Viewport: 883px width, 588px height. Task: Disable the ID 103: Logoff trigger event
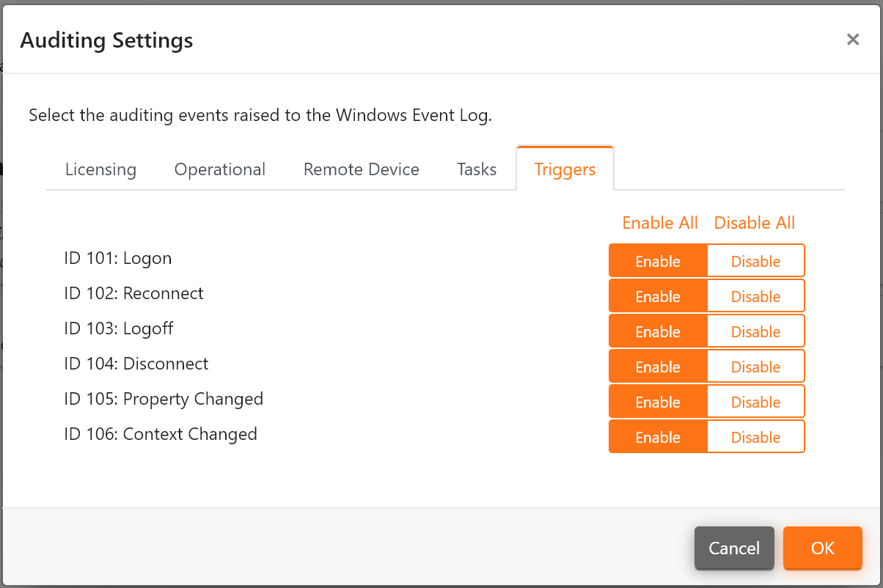pos(755,331)
